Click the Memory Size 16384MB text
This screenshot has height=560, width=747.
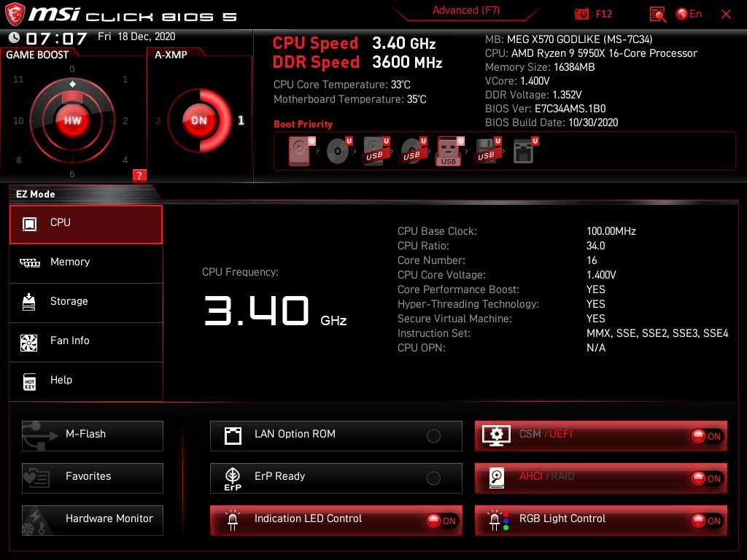(540, 67)
